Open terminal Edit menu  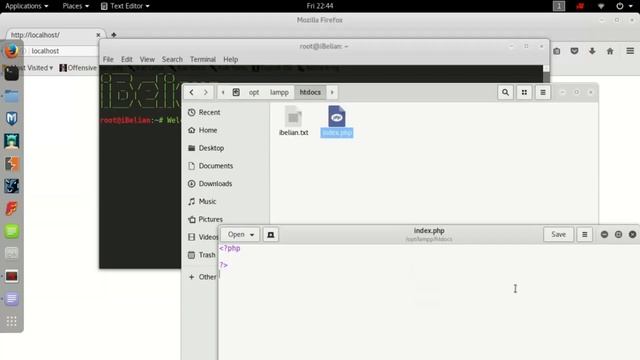click(127, 60)
